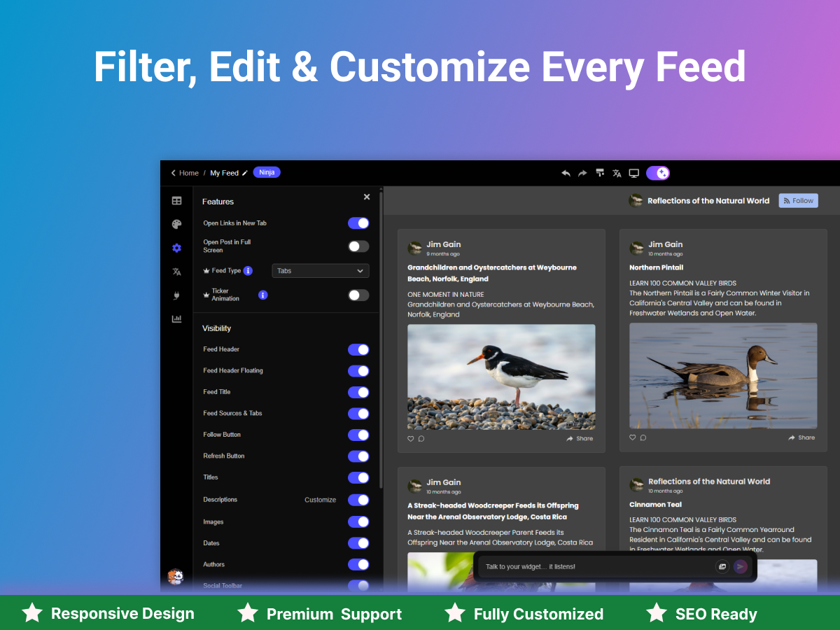This screenshot has width=840, height=630.
Task: Click Jim Gain on the Northern Pintail card
Action: click(x=665, y=244)
